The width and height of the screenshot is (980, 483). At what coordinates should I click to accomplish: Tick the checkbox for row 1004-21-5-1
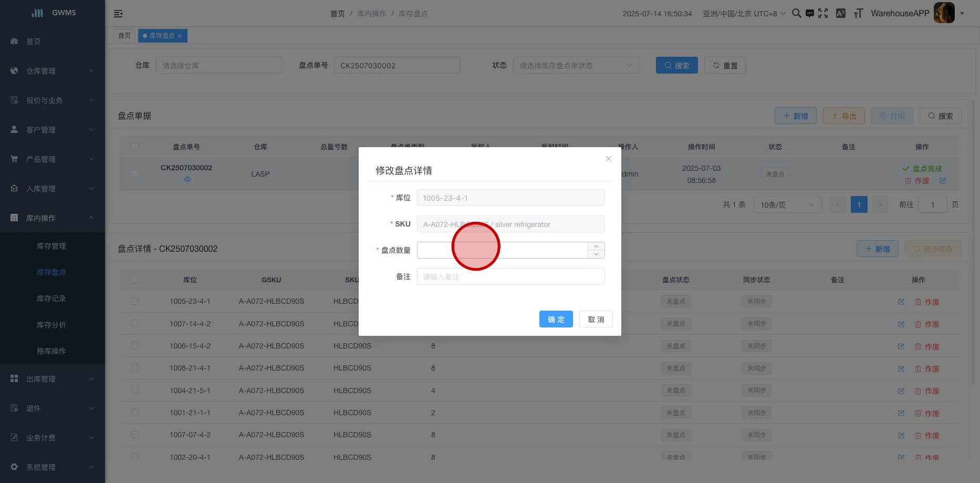coord(135,390)
